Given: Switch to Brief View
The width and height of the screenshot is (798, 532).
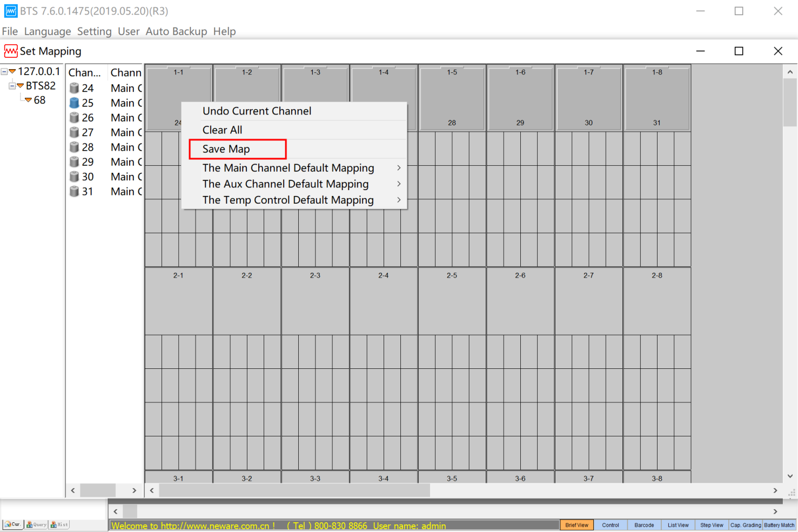Looking at the screenshot, I should pyautogui.click(x=577, y=525).
